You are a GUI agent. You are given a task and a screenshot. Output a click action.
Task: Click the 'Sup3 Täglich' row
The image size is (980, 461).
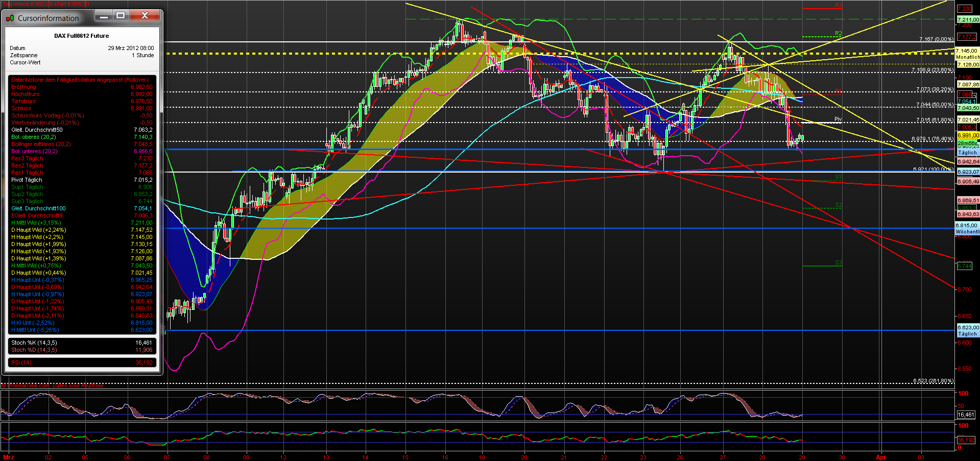(82, 201)
